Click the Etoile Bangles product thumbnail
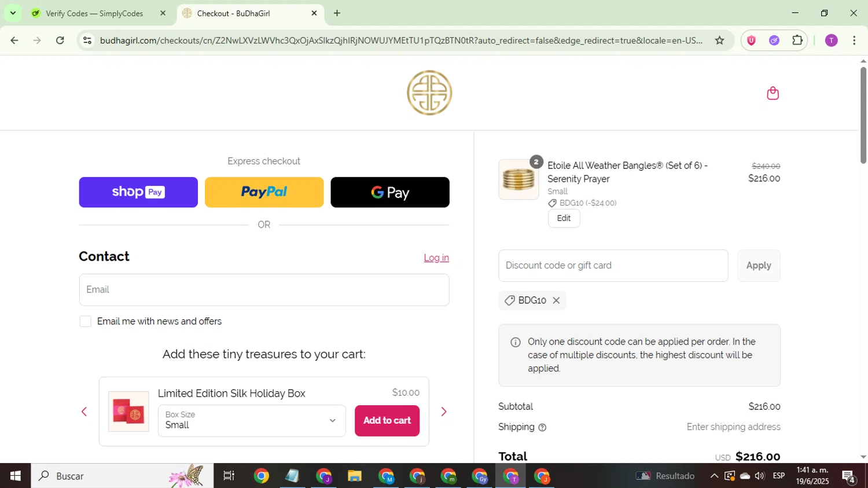 (x=518, y=179)
